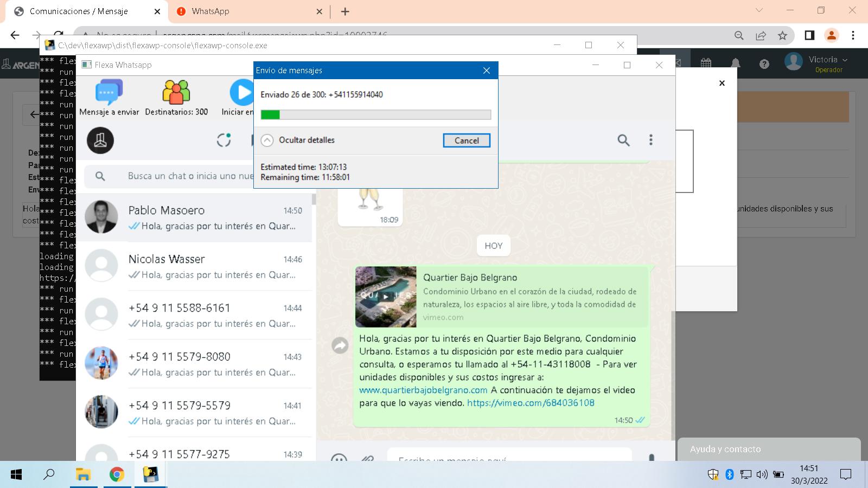
Task: Open Chrome three-dot menu
Action: point(853,35)
